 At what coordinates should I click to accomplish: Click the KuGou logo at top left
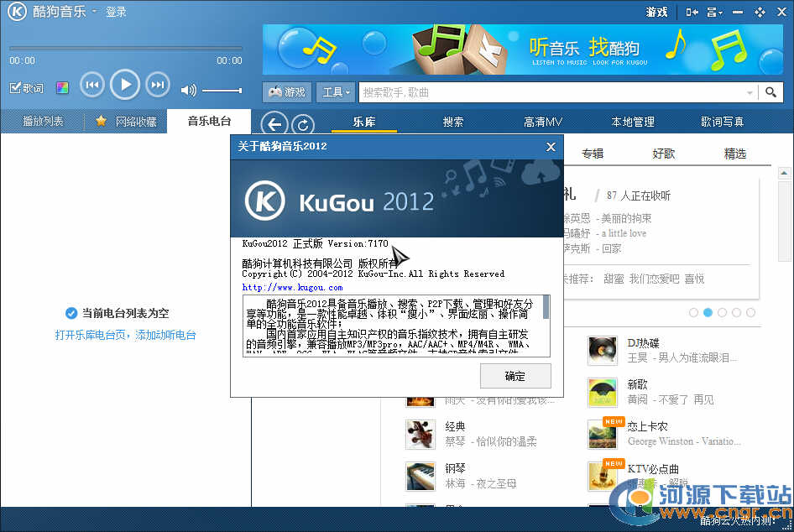pos(16,13)
